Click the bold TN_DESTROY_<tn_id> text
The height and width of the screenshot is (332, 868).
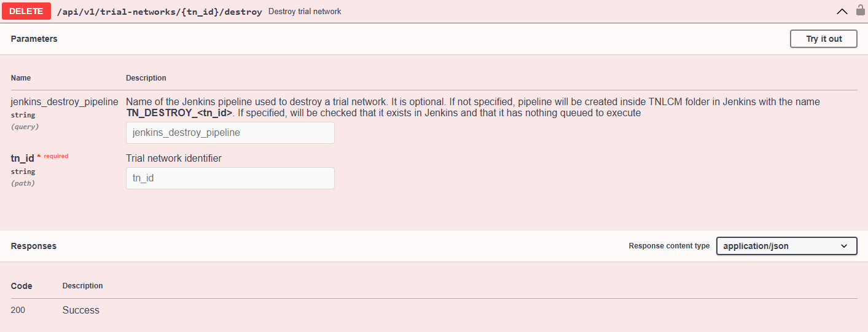pos(179,113)
